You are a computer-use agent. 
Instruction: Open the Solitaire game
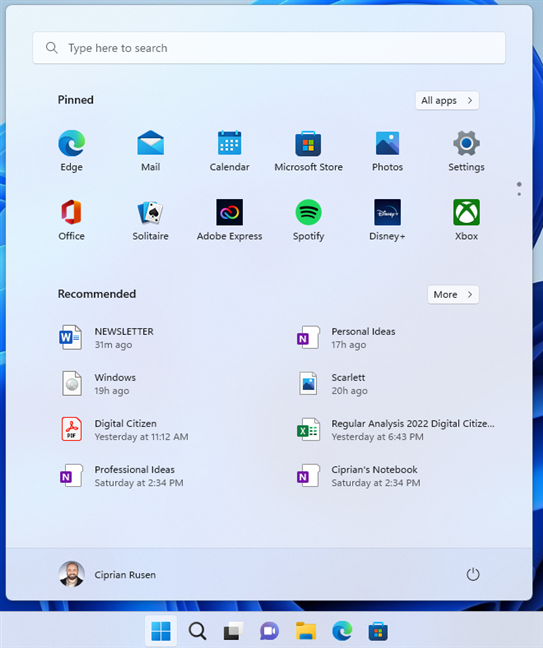(150, 220)
